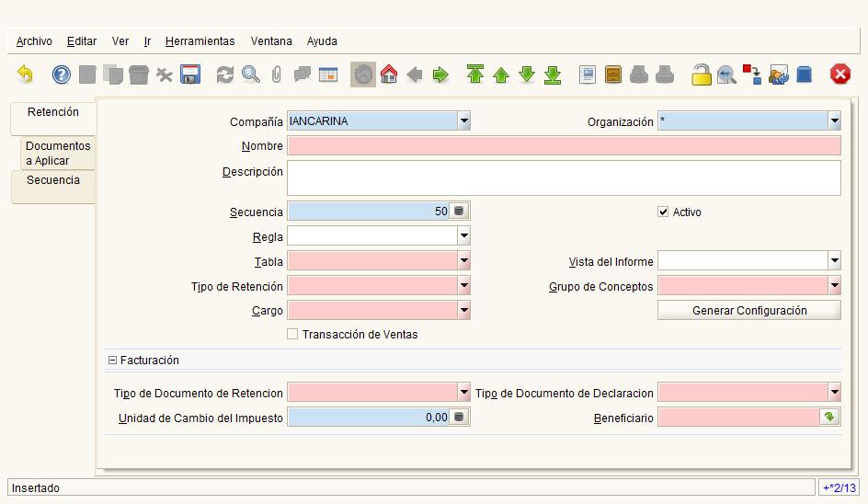Viewport: 868px width, 504px height.
Task: Switch to the Retención tab
Action: tap(53, 118)
